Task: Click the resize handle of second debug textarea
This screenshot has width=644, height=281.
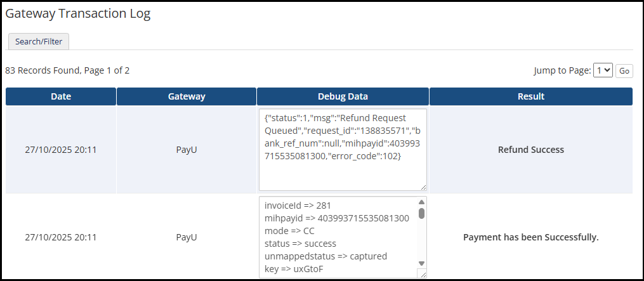Action: pos(422,273)
